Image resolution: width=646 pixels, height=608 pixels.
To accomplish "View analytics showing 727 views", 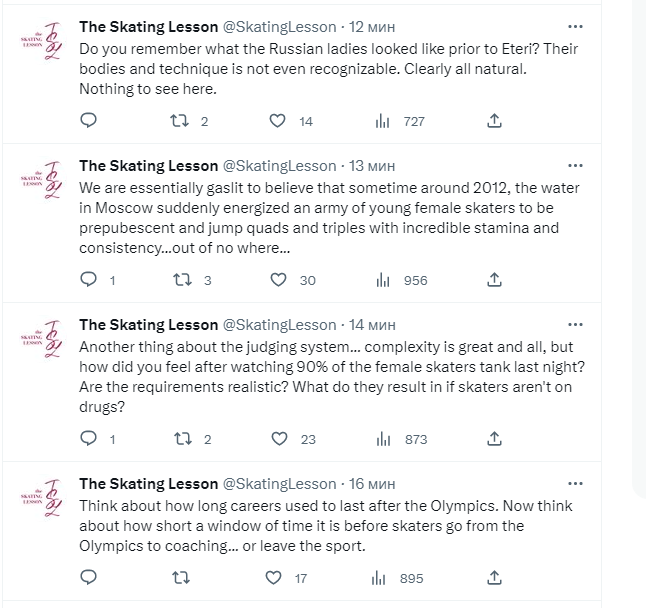I will (382, 121).
